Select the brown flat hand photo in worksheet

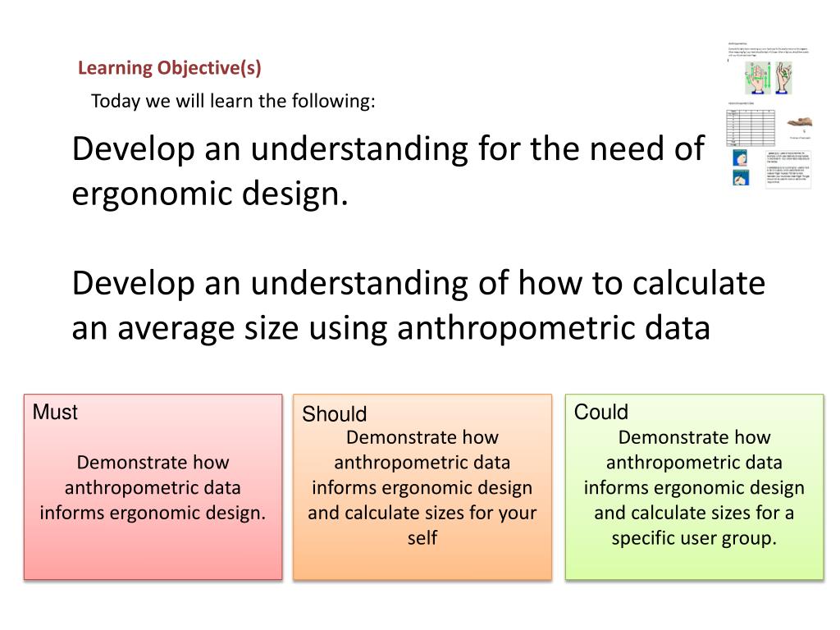800,122
